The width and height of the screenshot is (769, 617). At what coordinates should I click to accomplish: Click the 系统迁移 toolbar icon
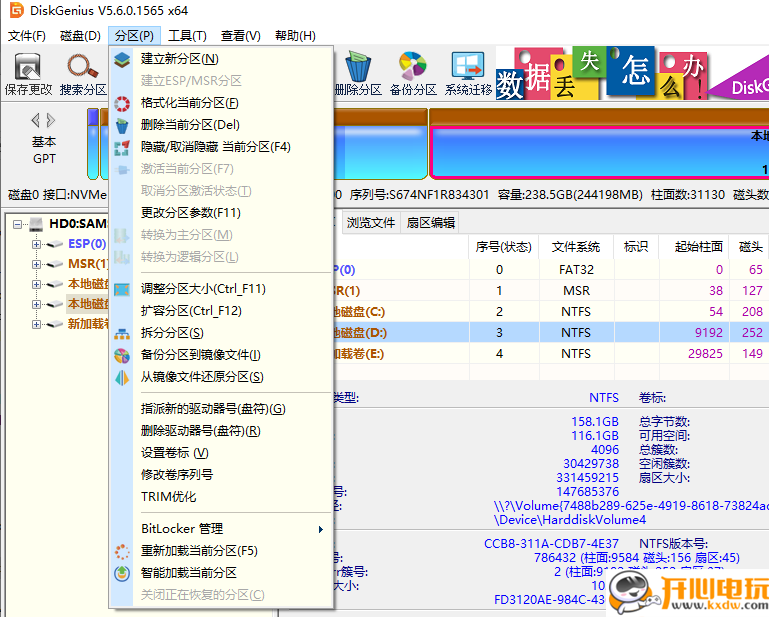pos(468,66)
